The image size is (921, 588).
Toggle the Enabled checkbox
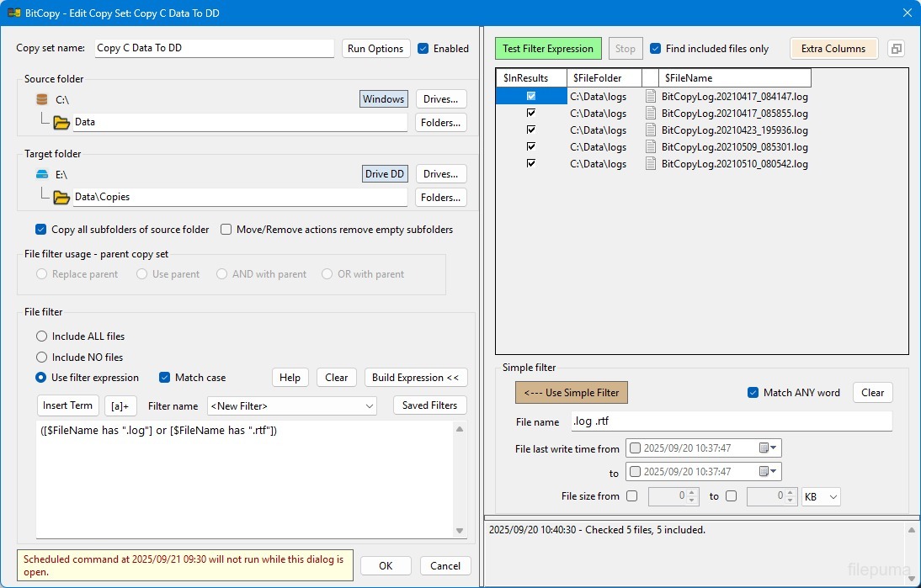click(423, 49)
